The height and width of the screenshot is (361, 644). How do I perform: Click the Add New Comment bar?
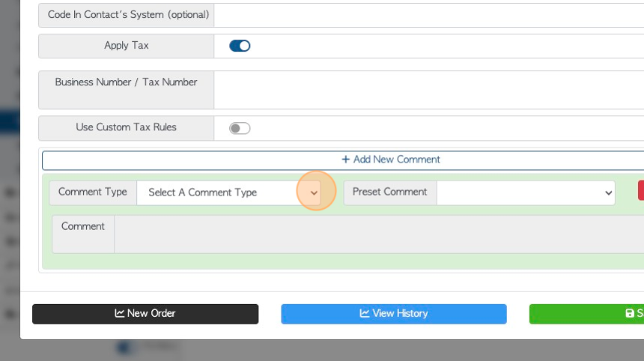point(343,160)
